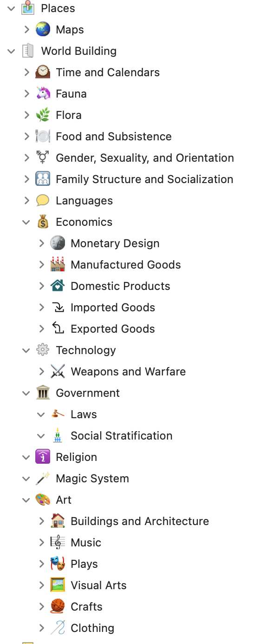Collapse the World Building section
This screenshot has height=644, width=259.
[x=12, y=51]
